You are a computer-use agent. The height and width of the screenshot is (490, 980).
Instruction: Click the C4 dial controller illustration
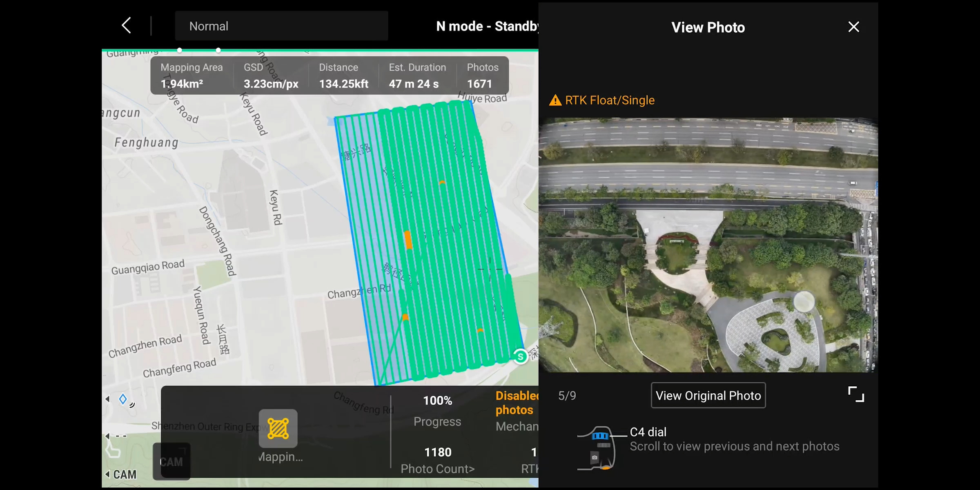click(599, 448)
